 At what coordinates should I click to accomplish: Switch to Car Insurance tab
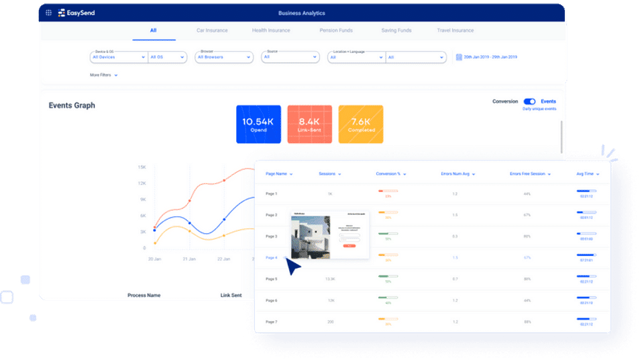pos(212,30)
